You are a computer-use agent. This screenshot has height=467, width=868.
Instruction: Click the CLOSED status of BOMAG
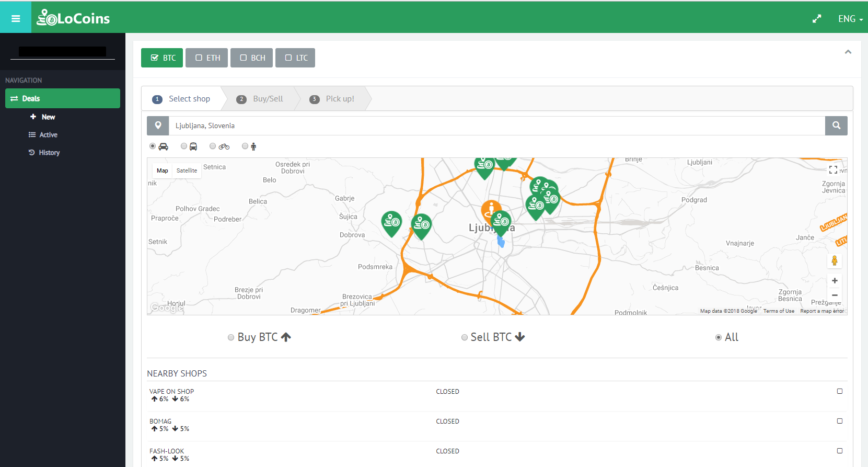click(448, 422)
